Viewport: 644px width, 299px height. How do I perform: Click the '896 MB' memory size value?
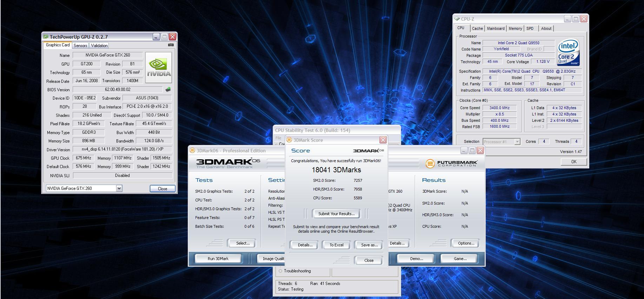pyautogui.click(x=88, y=141)
